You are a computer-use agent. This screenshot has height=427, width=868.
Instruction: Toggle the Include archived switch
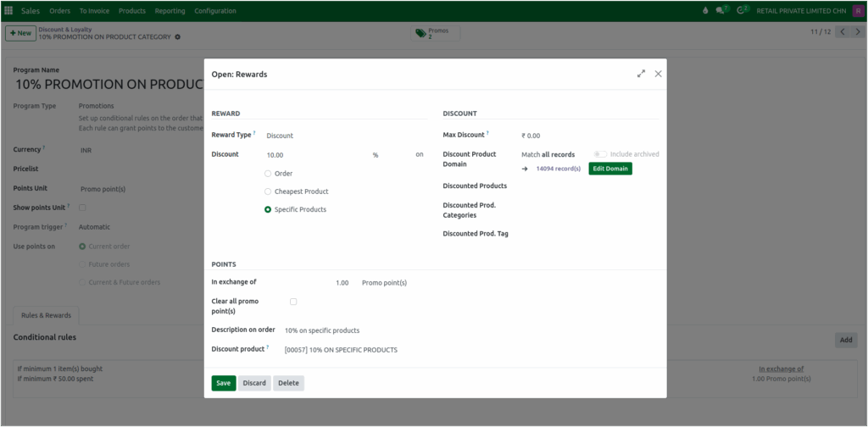tap(600, 154)
